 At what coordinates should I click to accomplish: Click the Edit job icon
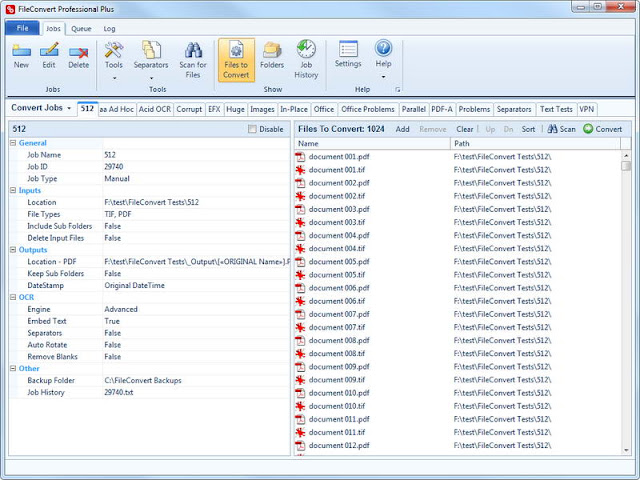tap(49, 51)
